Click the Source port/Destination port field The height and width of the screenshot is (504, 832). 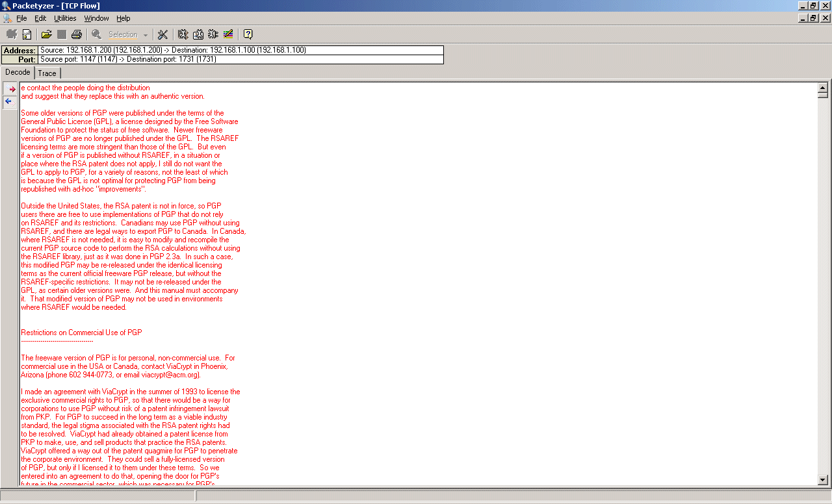click(240, 59)
